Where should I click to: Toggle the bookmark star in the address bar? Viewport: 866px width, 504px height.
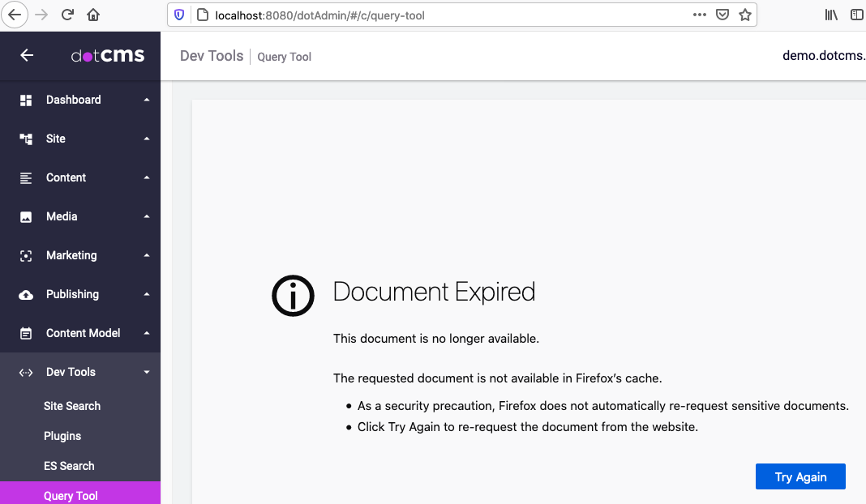click(x=745, y=14)
